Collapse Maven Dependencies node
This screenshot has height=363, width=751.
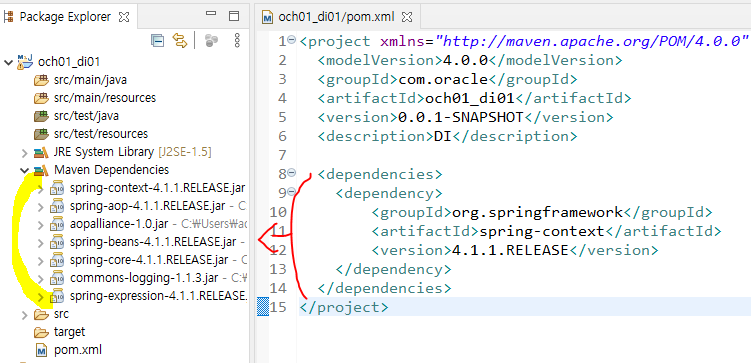(24, 170)
